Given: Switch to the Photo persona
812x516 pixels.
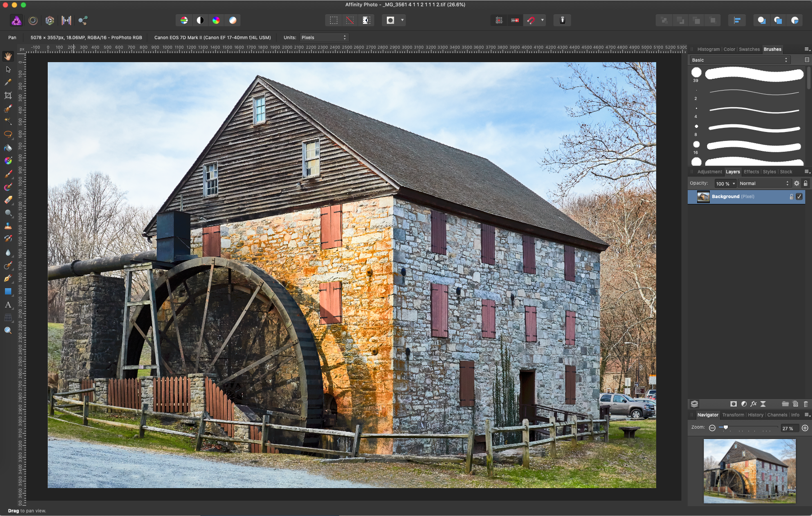Looking at the screenshot, I should pos(16,20).
